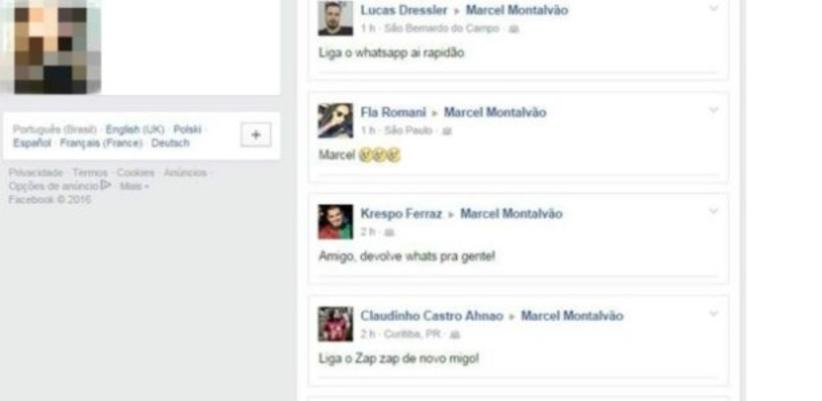Click Fla Romani's profile avatar
The image size is (822, 401).
point(336,120)
